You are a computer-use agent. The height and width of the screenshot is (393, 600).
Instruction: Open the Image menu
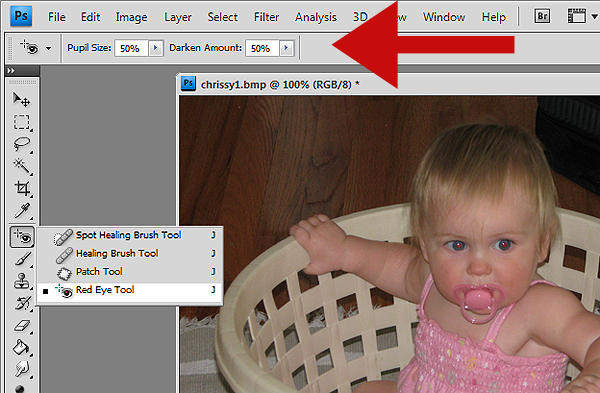131,18
